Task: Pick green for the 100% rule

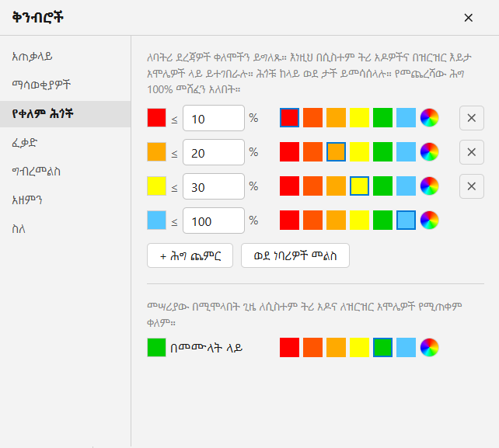Action: point(383,220)
